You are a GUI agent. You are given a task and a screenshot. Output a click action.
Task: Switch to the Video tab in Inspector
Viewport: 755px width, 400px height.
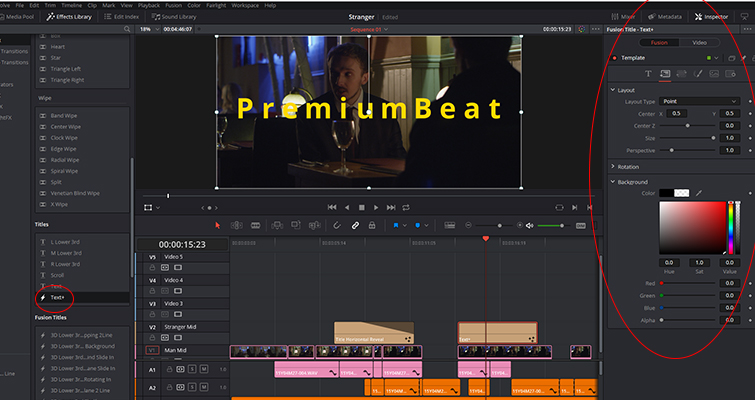pyautogui.click(x=699, y=42)
